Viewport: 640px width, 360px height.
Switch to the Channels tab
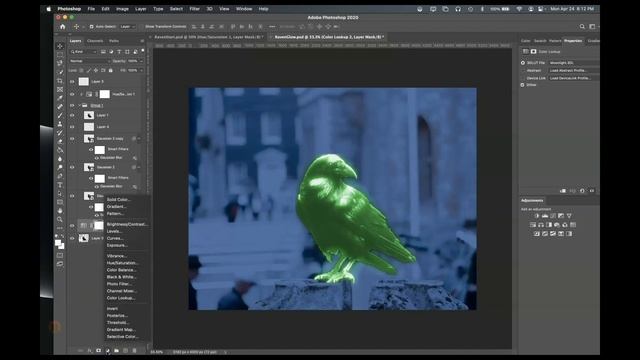[x=95, y=41]
